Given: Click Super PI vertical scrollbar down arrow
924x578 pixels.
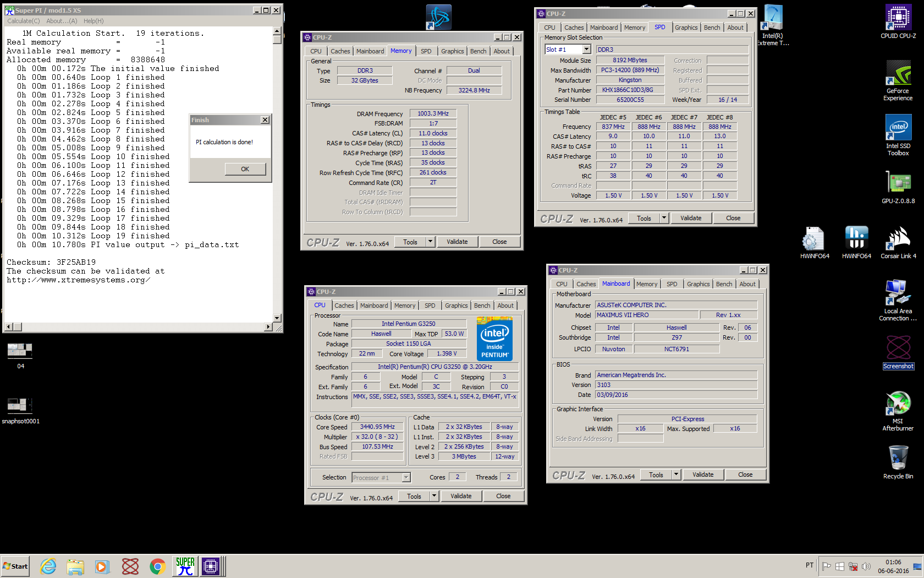Looking at the screenshot, I should coord(277,318).
